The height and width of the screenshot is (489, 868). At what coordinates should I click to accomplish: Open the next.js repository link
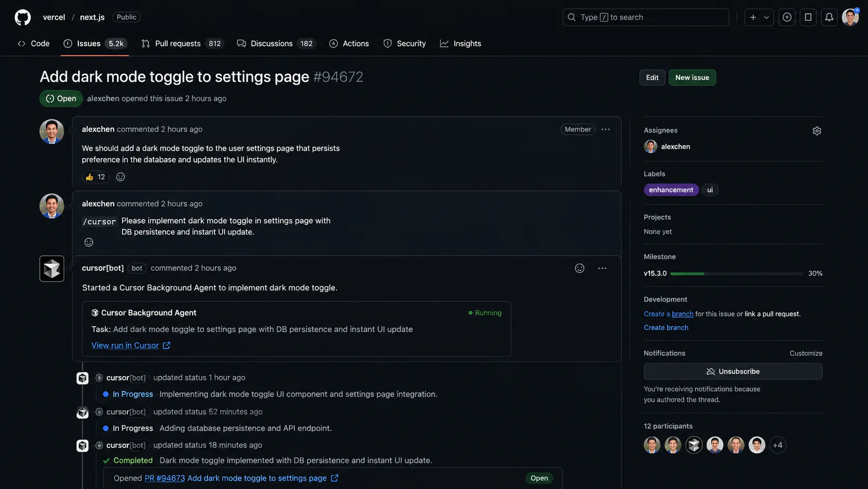coord(92,17)
